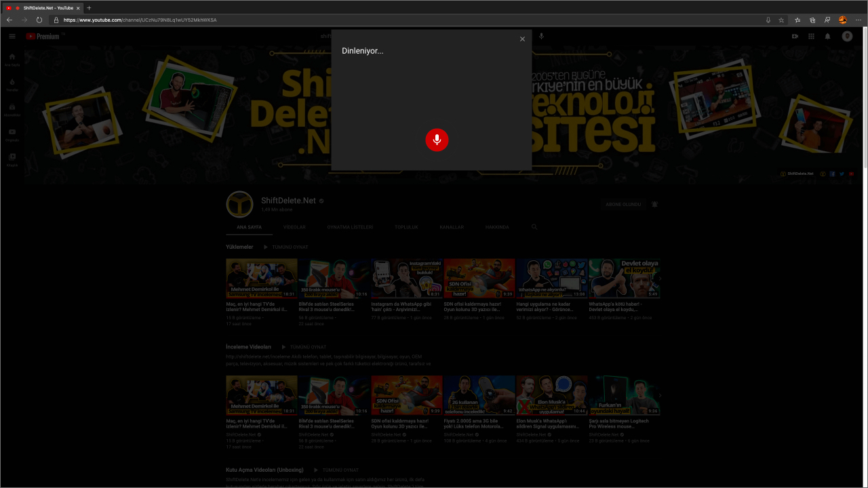Open Subscriptions in the sidebar
Image resolution: width=868 pixels, height=488 pixels.
coord(12,110)
